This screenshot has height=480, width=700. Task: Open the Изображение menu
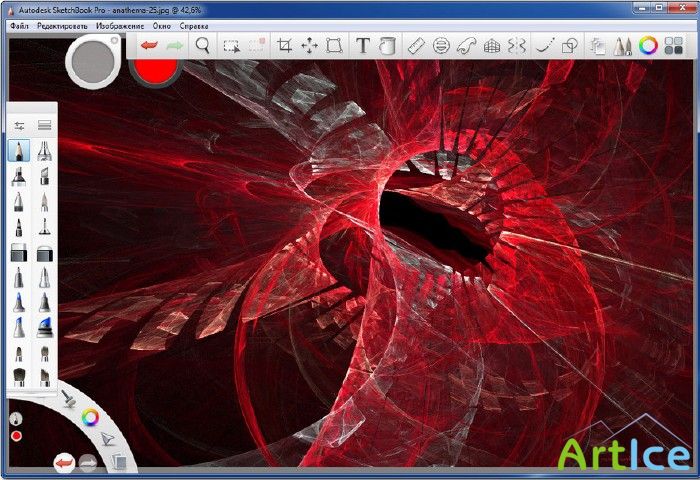(x=120, y=26)
